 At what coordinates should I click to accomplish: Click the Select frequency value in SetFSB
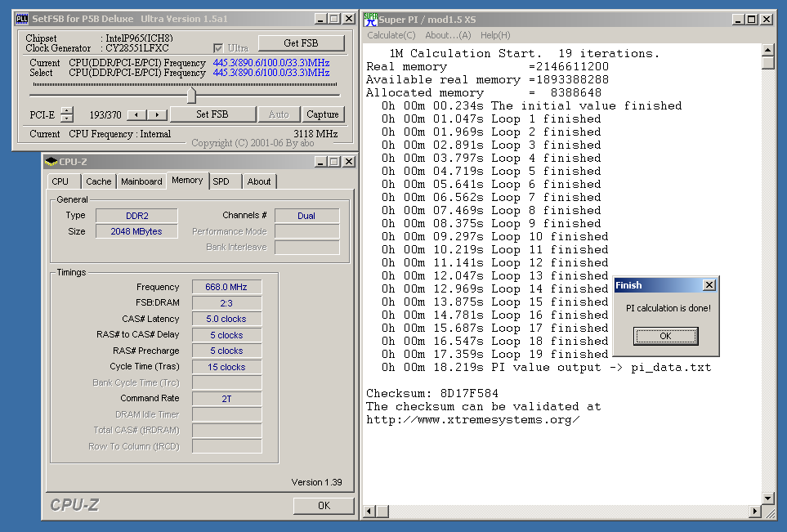[x=271, y=73]
